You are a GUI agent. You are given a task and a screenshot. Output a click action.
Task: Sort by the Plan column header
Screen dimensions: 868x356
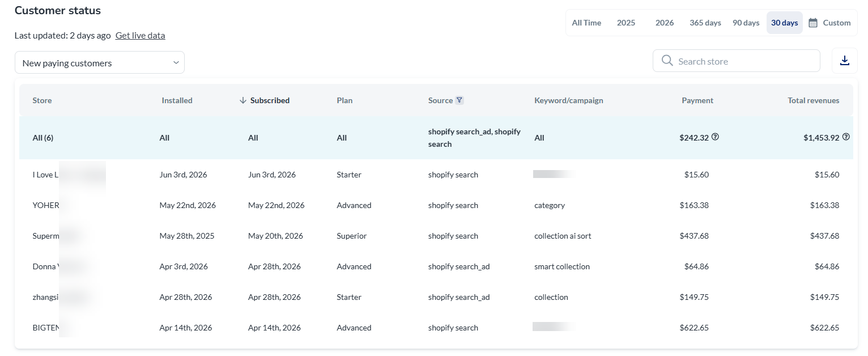click(344, 100)
